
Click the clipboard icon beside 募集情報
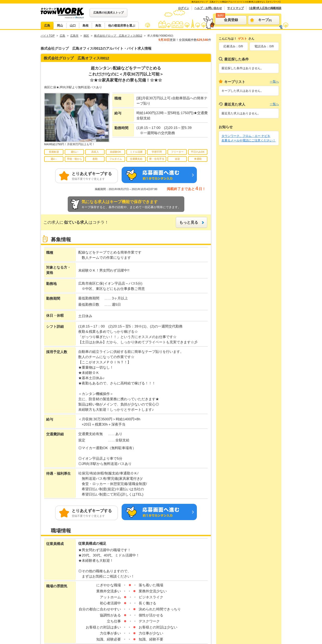45,239
